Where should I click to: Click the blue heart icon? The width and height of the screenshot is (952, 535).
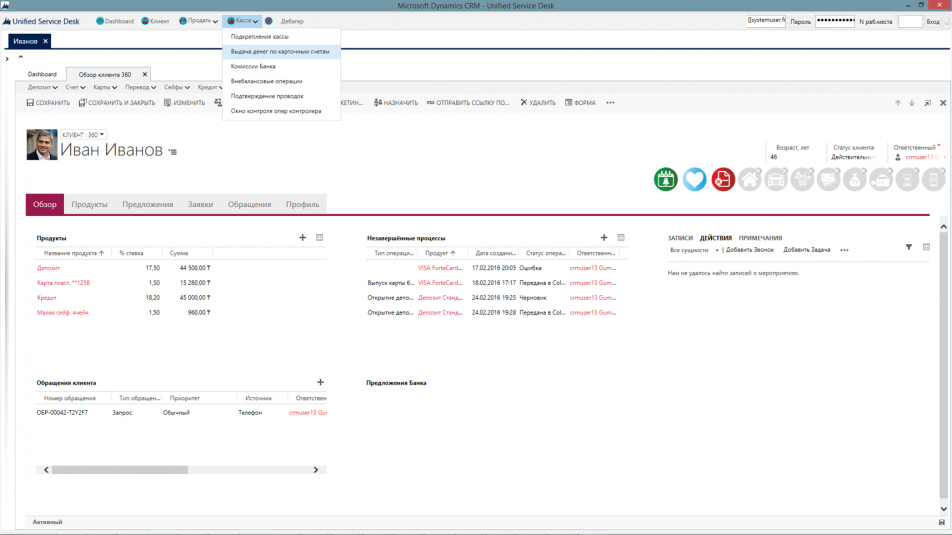coord(694,179)
